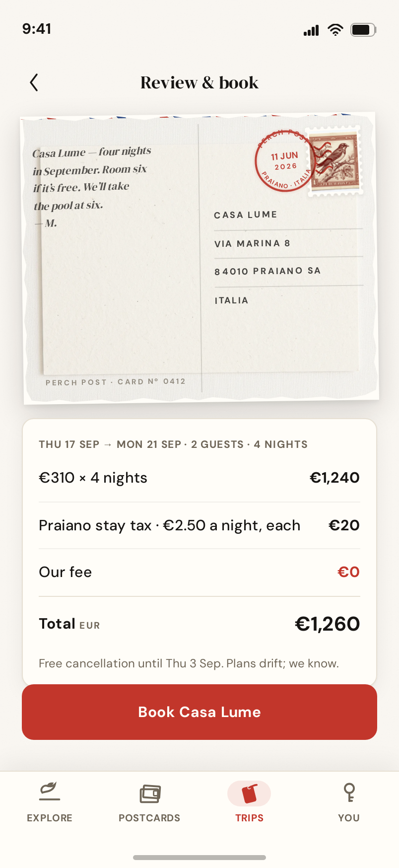Screen dimensions: 399x868
Task: Tap the bird postage stamp
Action: [x=334, y=160]
